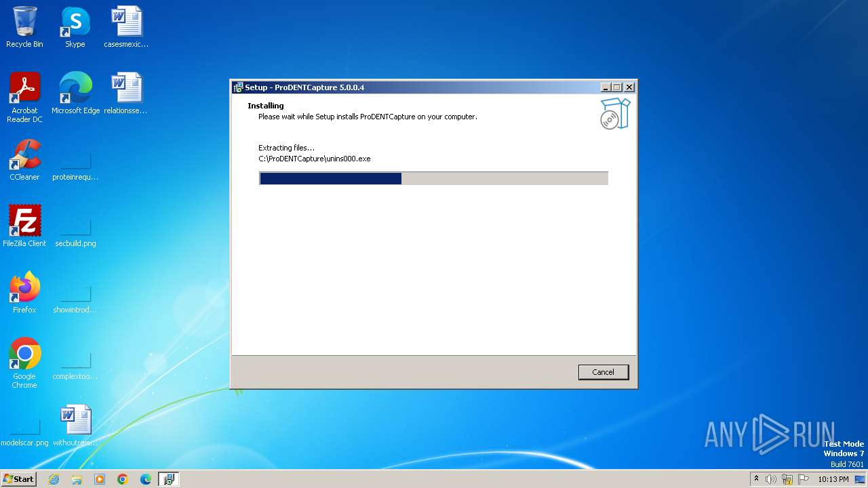Viewport: 868px width, 488px height.
Task: Select the showintrod desktop file
Action: (75, 300)
